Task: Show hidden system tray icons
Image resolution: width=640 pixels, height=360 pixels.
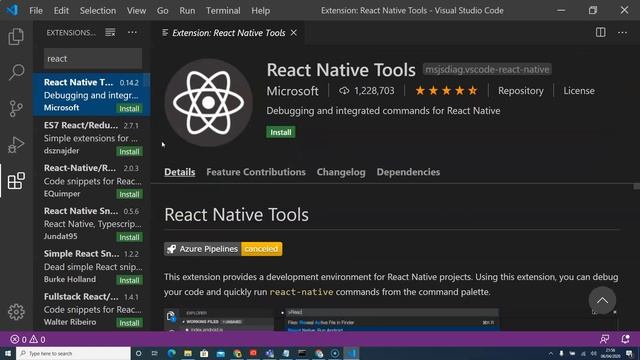Action: click(x=551, y=353)
